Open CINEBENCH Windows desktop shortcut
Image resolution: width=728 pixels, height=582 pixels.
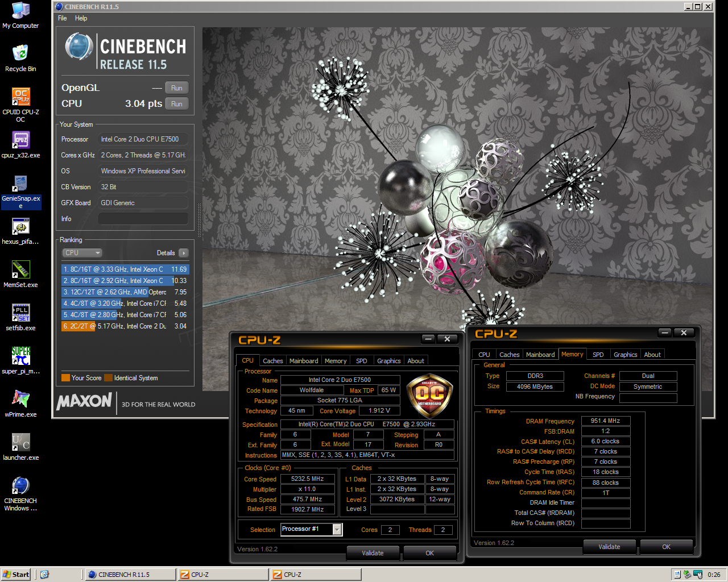pyautogui.click(x=20, y=494)
